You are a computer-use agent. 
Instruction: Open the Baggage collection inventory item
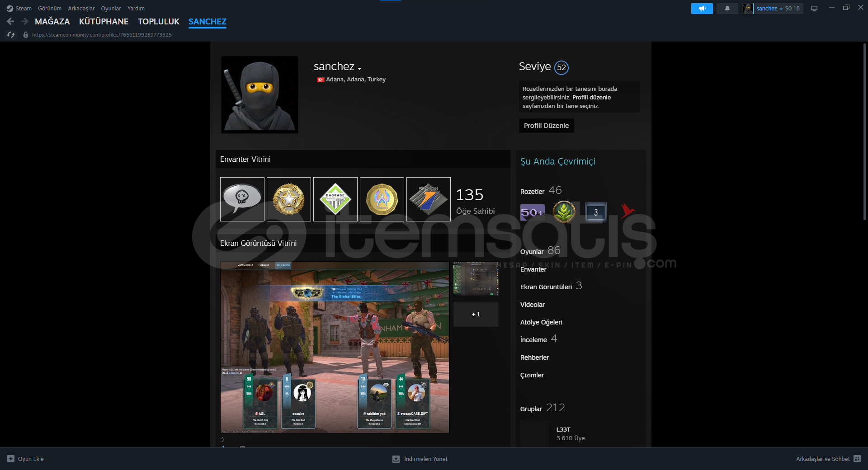(335, 199)
